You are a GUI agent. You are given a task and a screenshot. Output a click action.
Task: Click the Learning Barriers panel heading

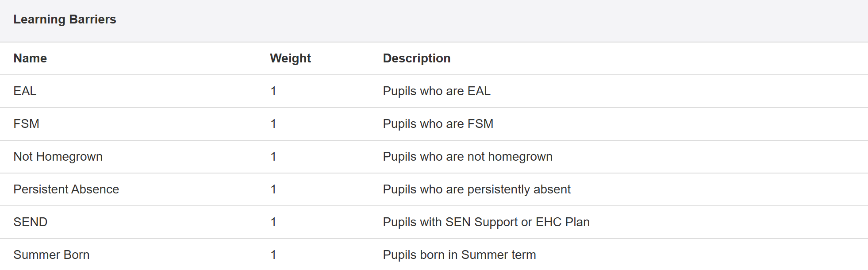click(x=65, y=19)
